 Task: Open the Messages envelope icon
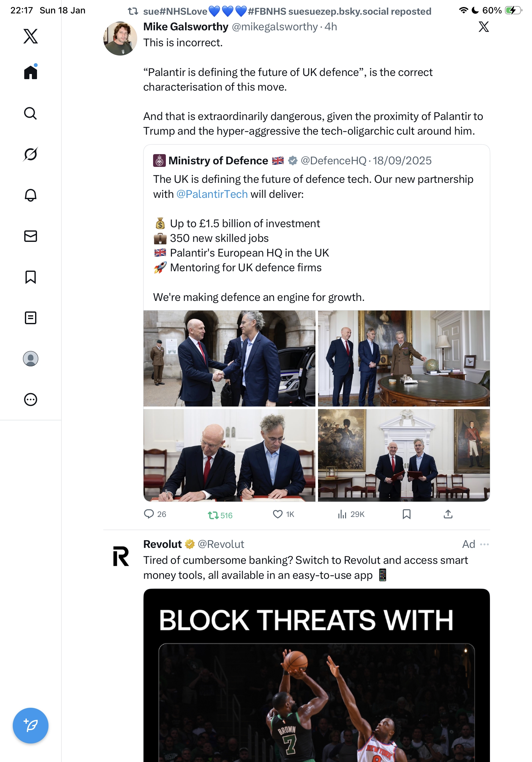click(x=31, y=236)
